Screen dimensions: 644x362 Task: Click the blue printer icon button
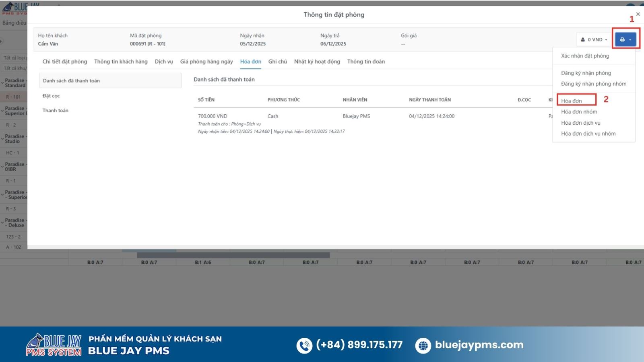[625, 39]
